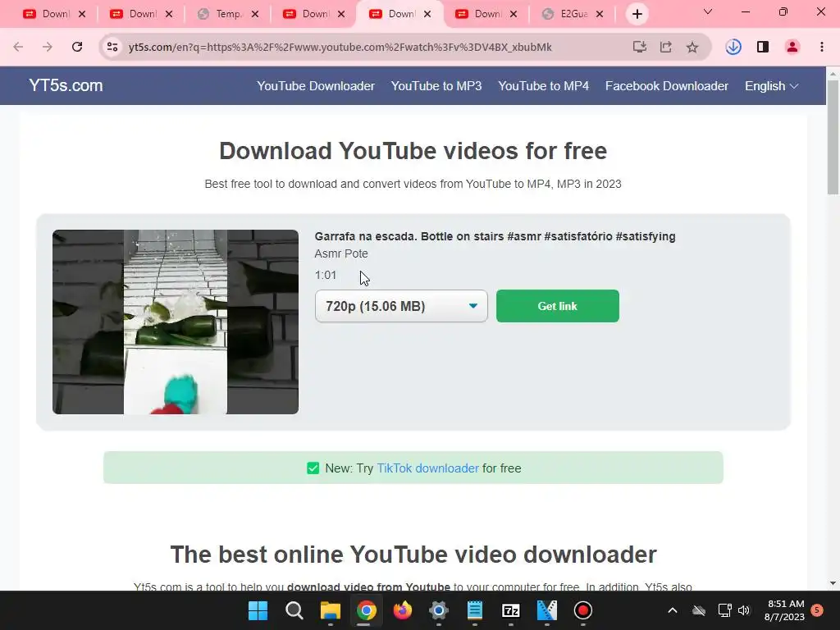Close the E2Gua tab
This screenshot has width=840, height=630.
point(600,14)
